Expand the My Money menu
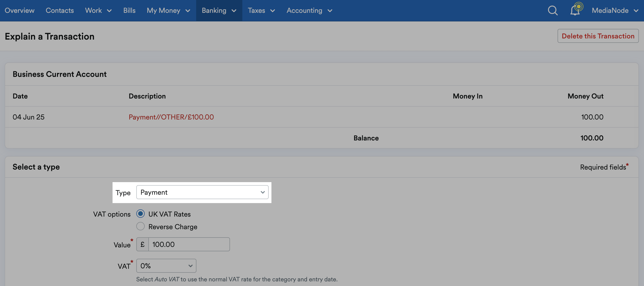Screen dimensions: 644x286 [168, 10]
